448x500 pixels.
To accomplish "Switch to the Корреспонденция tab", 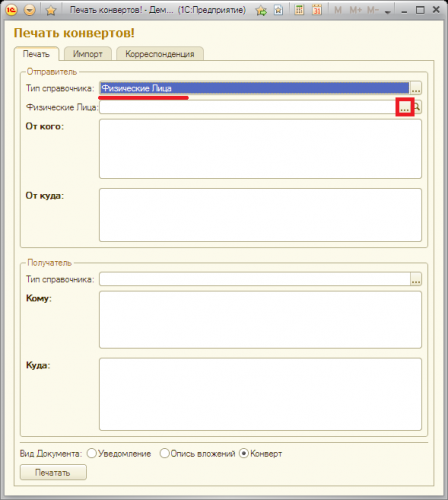I will tap(160, 54).
